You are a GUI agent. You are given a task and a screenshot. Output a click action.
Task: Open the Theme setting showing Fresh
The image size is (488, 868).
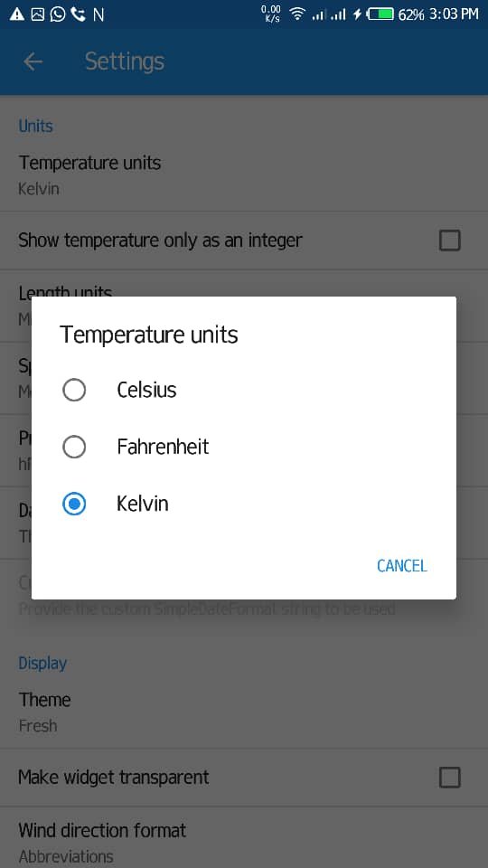click(x=244, y=712)
